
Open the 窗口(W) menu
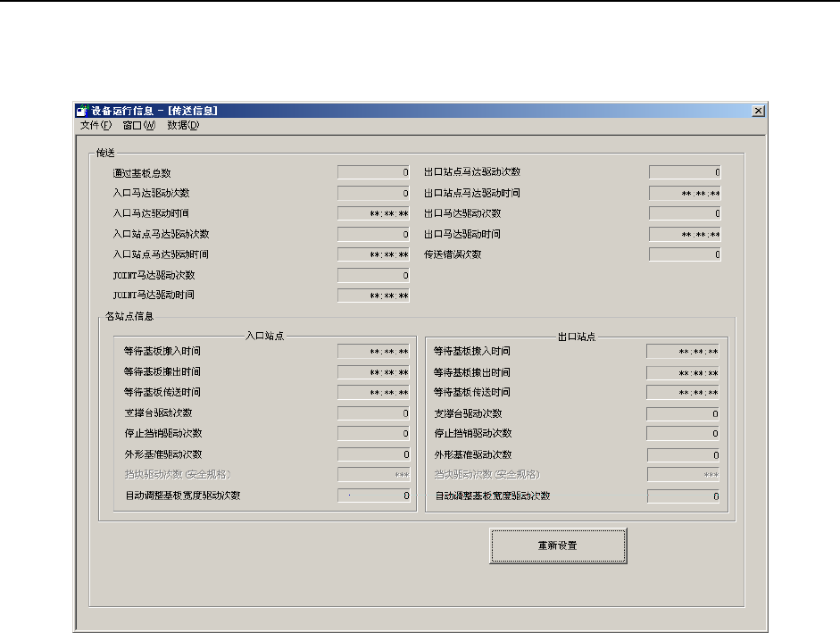138,125
